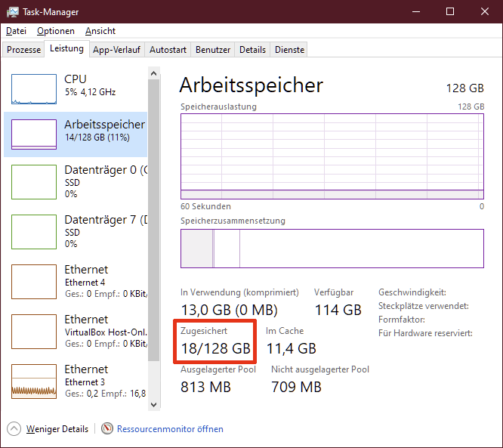Click the '128 GB' total next to heading
The image size is (503, 448).
tap(464, 88)
